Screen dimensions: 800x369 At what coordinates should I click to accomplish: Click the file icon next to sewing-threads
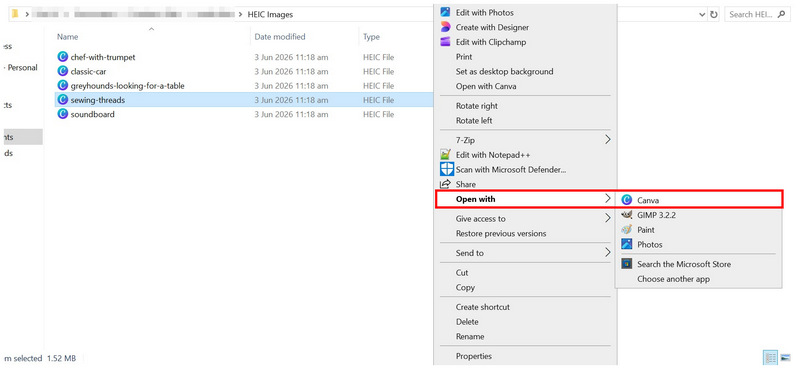pos(63,100)
